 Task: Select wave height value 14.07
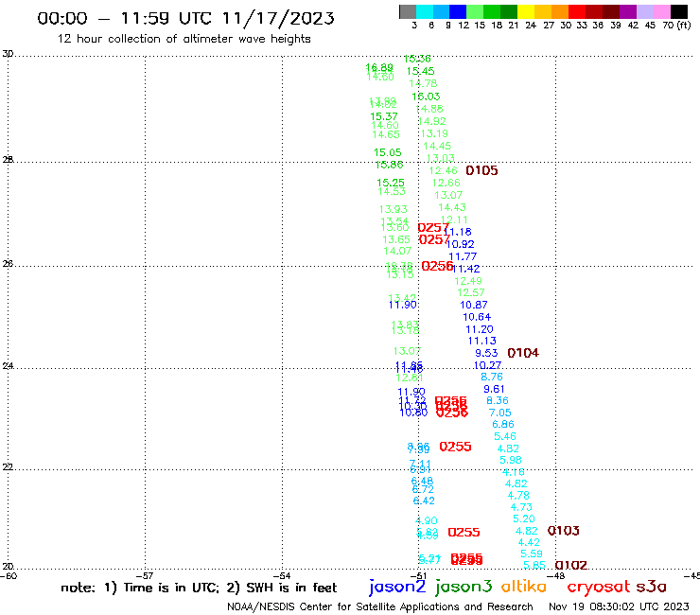397,251
